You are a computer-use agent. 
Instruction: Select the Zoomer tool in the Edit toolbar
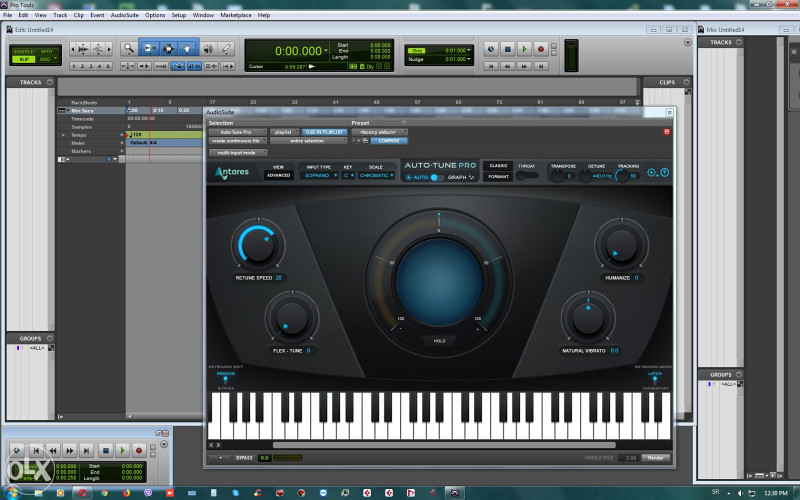tap(129, 48)
